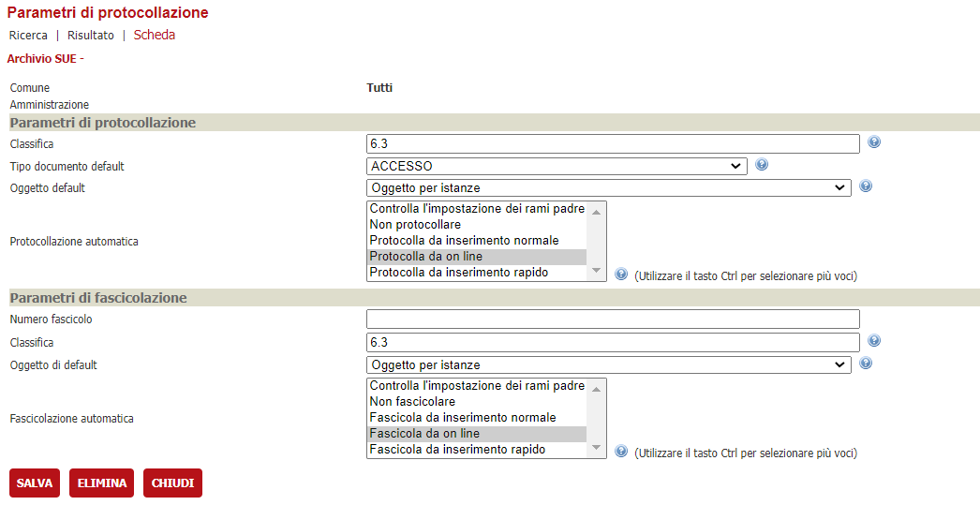Image resolution: width=980 pixels, height=520 pixels.
Task: Open the Tipo documento default dropdown
Action: (x=557, y=166)
